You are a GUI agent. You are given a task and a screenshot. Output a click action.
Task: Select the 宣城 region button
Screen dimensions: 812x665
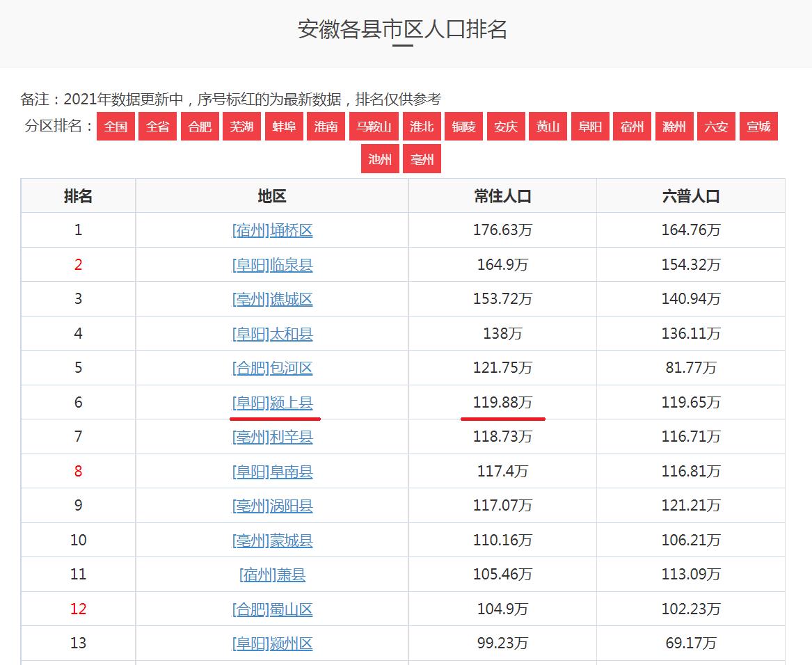coord(758,127)
